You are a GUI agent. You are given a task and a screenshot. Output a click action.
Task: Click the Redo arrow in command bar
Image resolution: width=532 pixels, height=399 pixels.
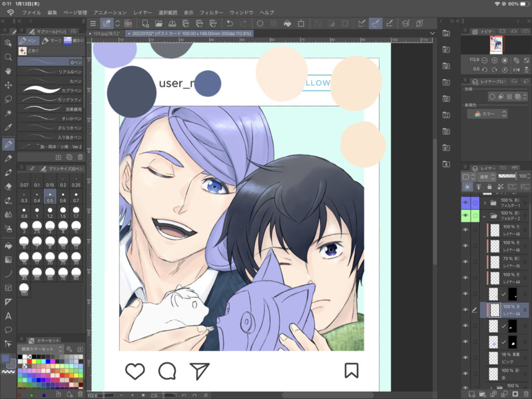click(x=243, y=23)
